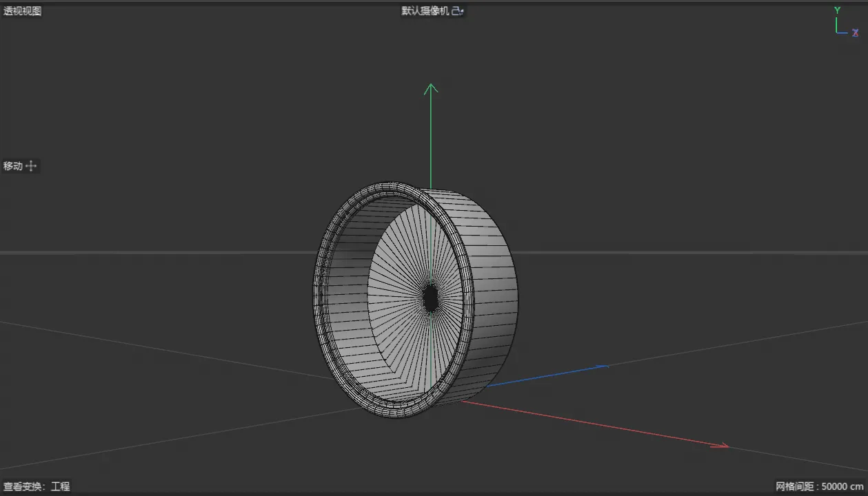
Task: Click the 默认摄像机 camera label
Action: coord(425,11)
